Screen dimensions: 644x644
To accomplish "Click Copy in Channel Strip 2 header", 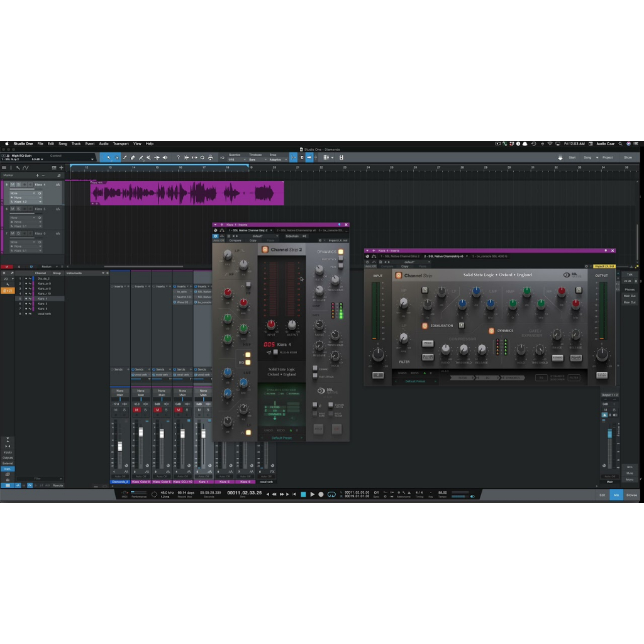I will coord(253,241).
